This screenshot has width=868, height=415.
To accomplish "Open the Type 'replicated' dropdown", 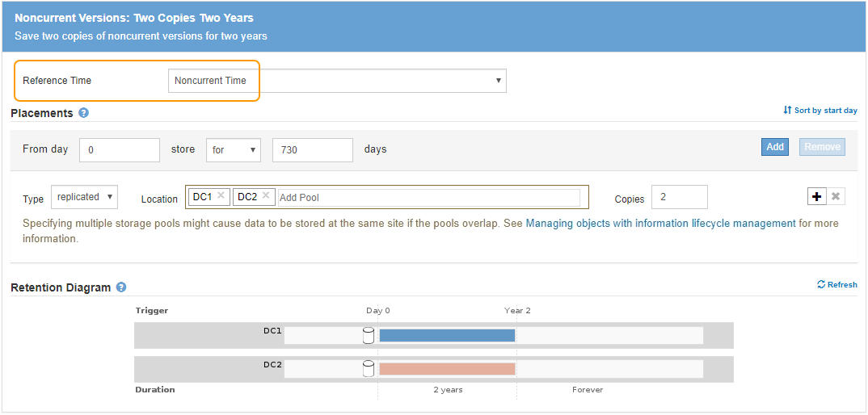I will point(84,197).
